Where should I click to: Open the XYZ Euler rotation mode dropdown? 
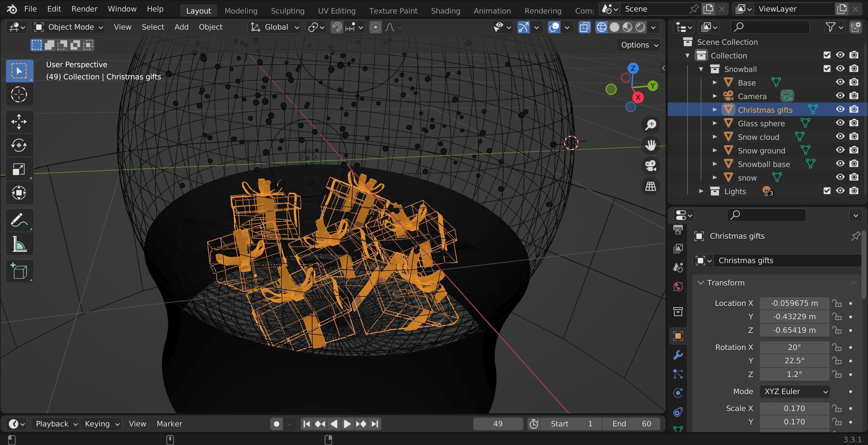(x=795, y=391)
